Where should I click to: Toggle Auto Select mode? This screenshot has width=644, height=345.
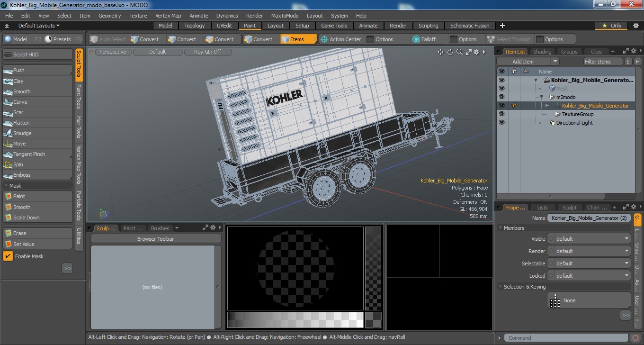pyautogui.click(x=108, y=39)
